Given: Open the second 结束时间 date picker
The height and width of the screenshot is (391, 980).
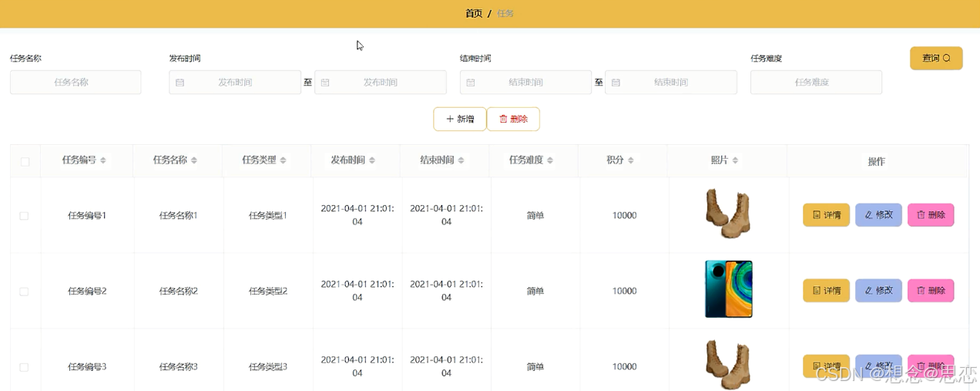Looking at the screenshot, I should click(x=671, y=83).
